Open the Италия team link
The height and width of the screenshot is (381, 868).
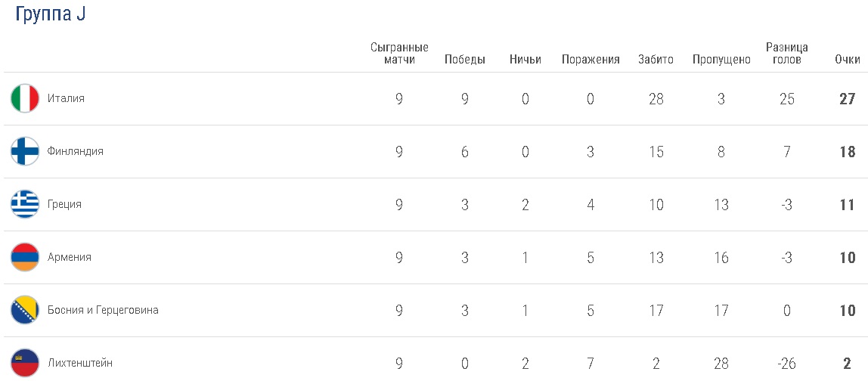pos(66,98)
